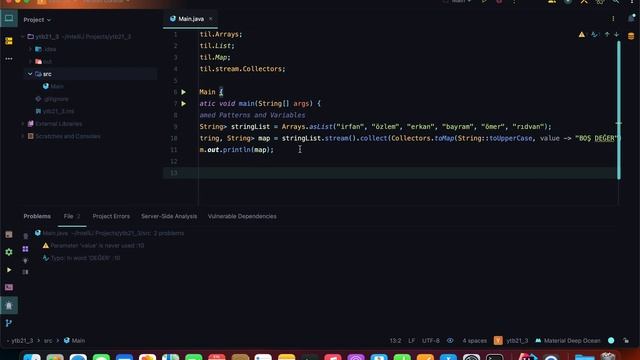Click the editor vertical scrollbar
The width and height of the screenshot is (640, 360).
point(619,110)
